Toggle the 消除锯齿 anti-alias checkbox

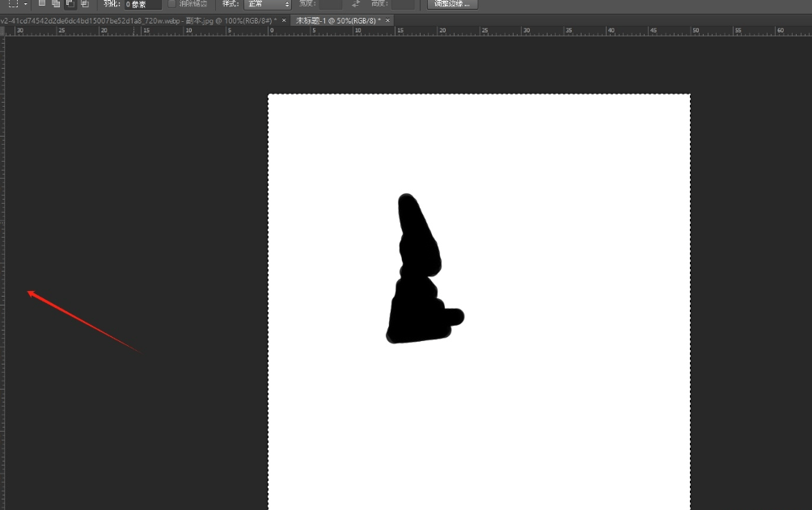(x=171, y=3)
